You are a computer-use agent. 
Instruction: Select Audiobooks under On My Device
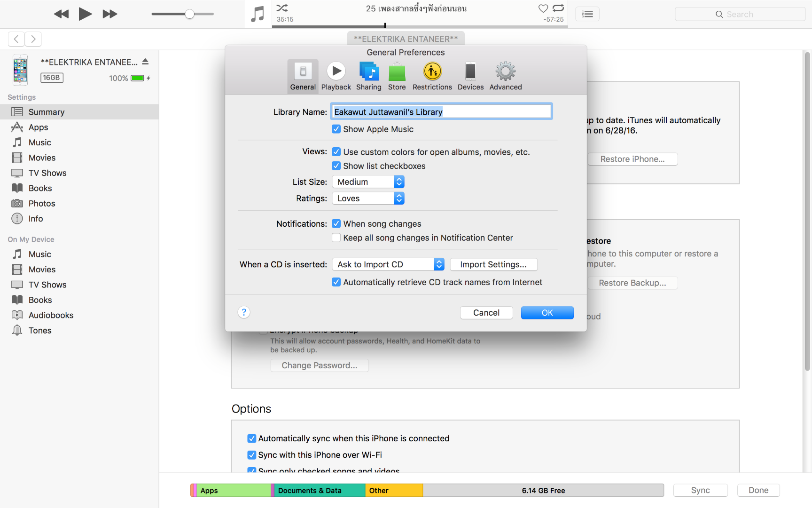pyautogui.click(x=79, y=315)
